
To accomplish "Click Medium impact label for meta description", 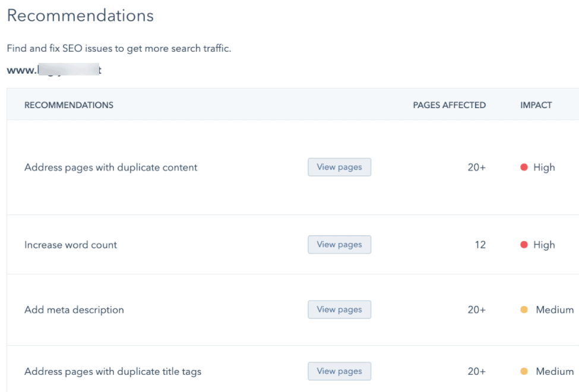I will click(554, 310).
